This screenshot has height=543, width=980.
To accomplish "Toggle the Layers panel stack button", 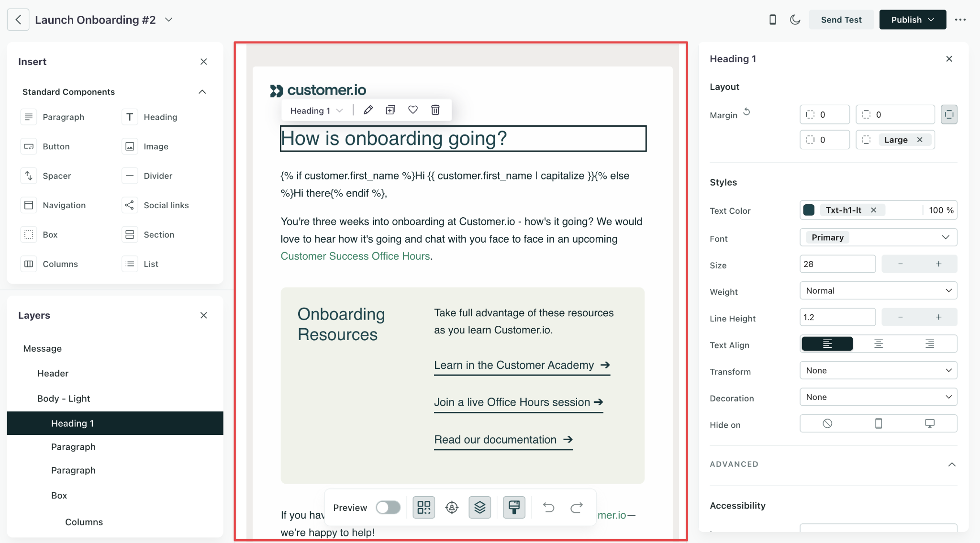I will [480, 508].
